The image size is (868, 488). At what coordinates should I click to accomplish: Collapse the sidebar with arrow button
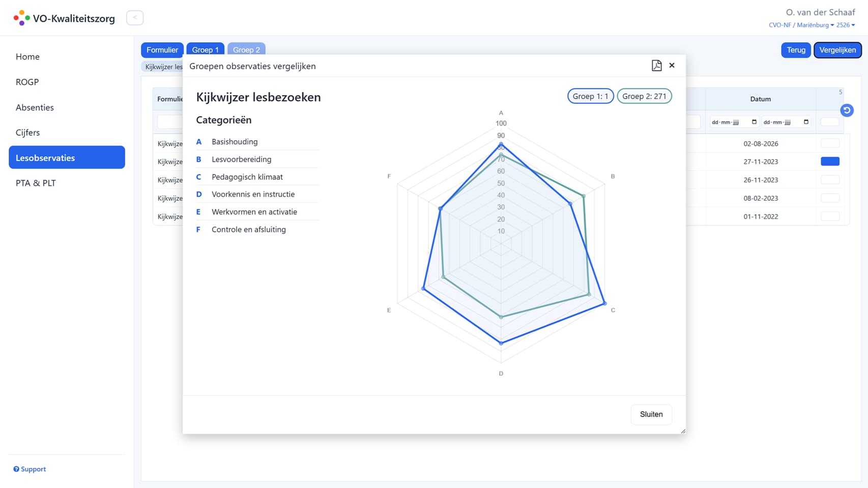tap(135, 18)
